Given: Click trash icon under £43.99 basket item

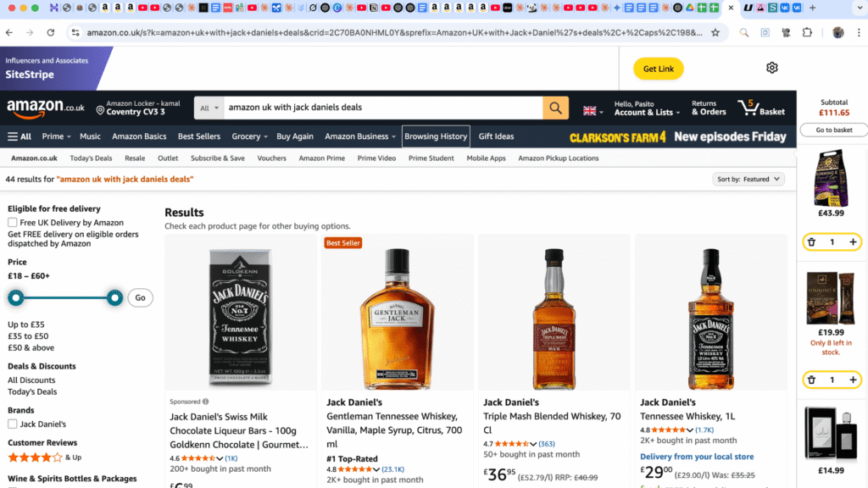Looking at the screenshot, I should click(x=811, y=242).
